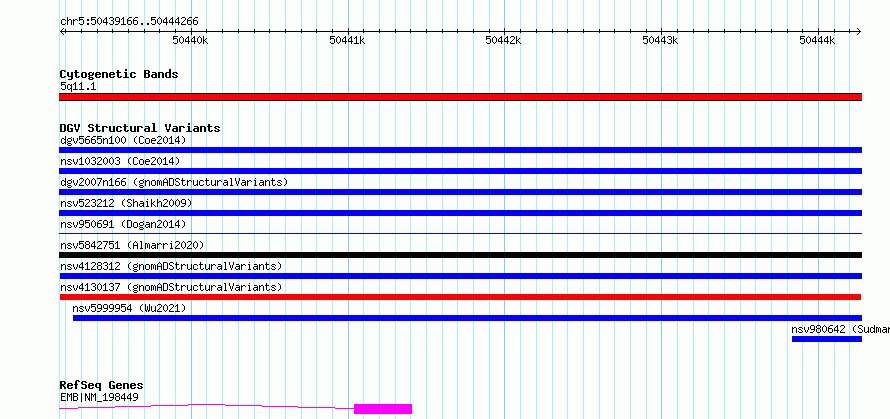Click the blue bar under nsv523212

click(x=460, y=213)
